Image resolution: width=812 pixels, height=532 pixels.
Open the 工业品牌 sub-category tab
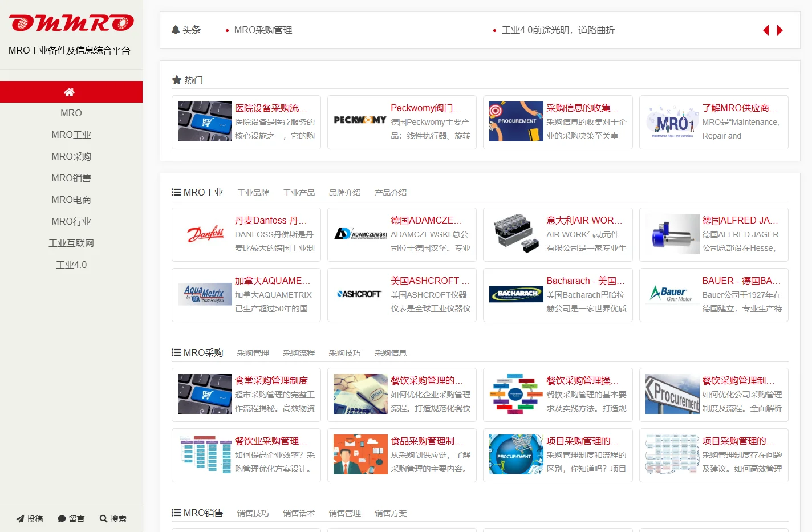253,193
